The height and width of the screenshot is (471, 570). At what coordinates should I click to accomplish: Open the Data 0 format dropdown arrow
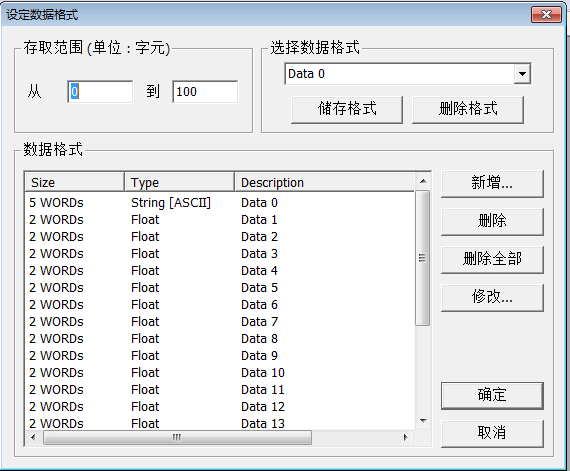click(x=522, y=74)
